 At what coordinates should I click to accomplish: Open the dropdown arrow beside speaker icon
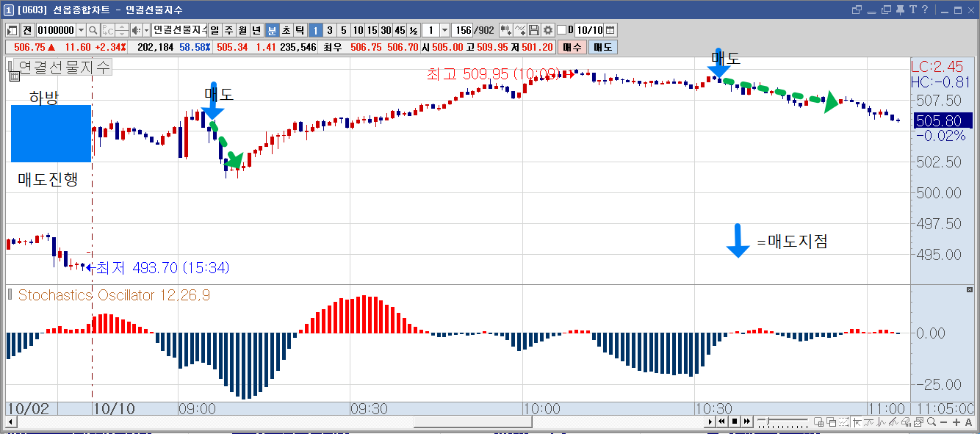[x=146, y=30]
